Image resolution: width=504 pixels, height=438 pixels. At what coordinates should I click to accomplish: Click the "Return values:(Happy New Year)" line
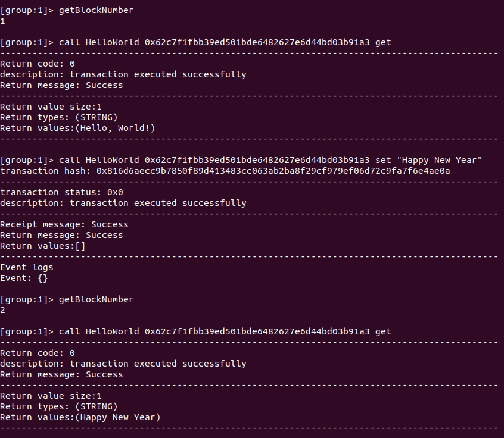(x=80, y=417)
